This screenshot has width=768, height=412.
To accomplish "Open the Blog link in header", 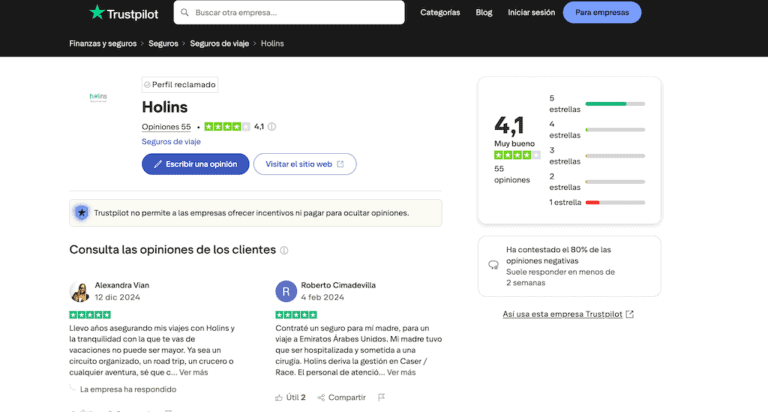I will [484, 12].
